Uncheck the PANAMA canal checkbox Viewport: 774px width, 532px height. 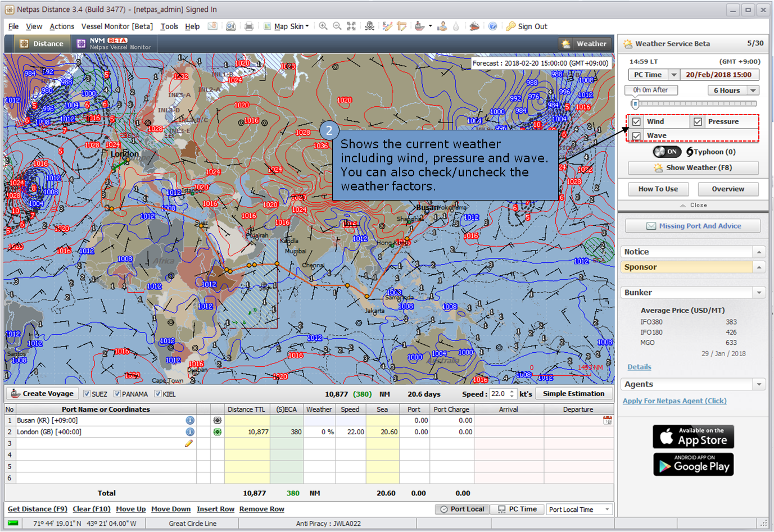click(x=117, y=394)
